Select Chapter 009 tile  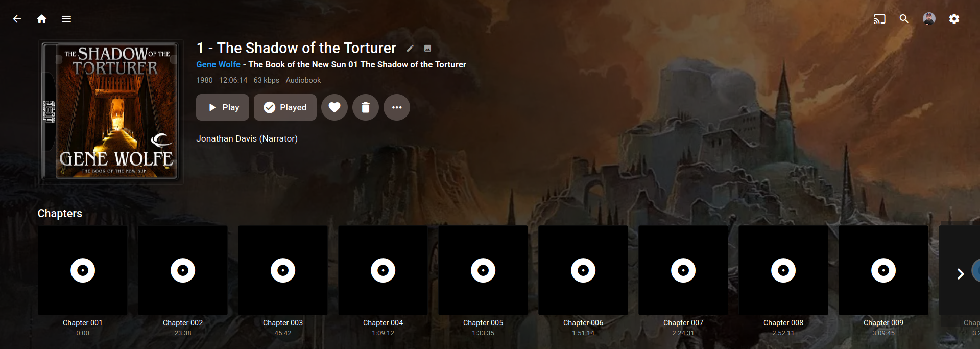883,270
